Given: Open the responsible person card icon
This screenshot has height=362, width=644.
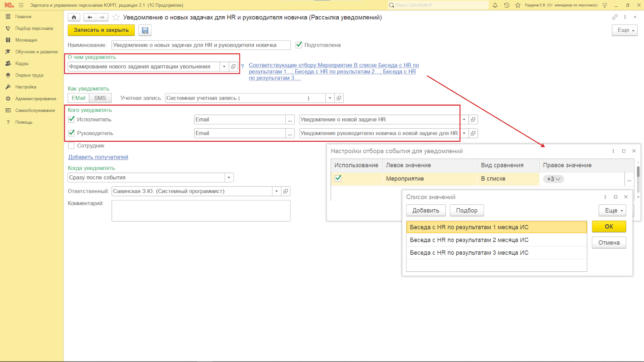Looking at the screenshot, I should (x=285, y=191).
